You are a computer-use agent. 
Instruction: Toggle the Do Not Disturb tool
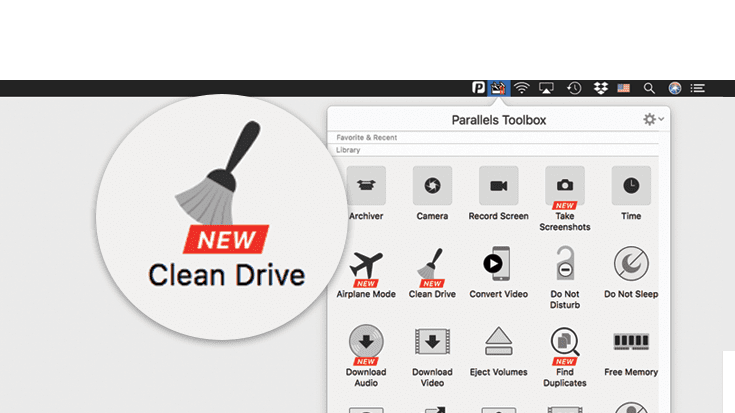[x=565, y=266]
